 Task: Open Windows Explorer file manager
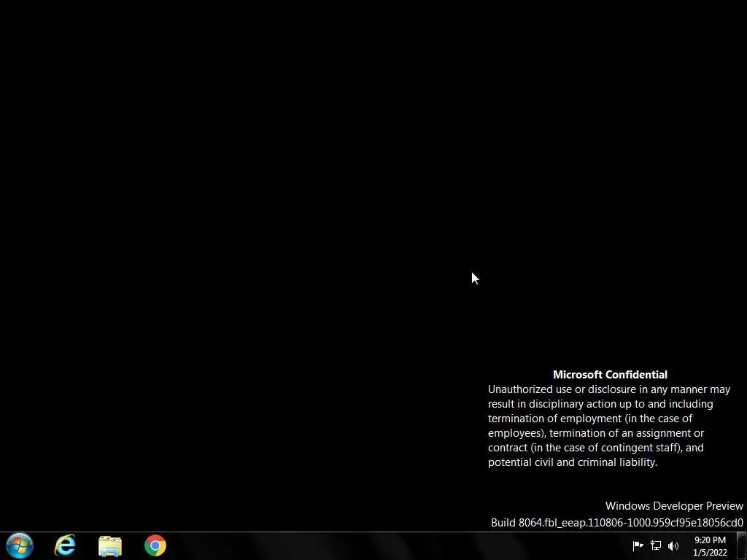click(x=110, y=546)
